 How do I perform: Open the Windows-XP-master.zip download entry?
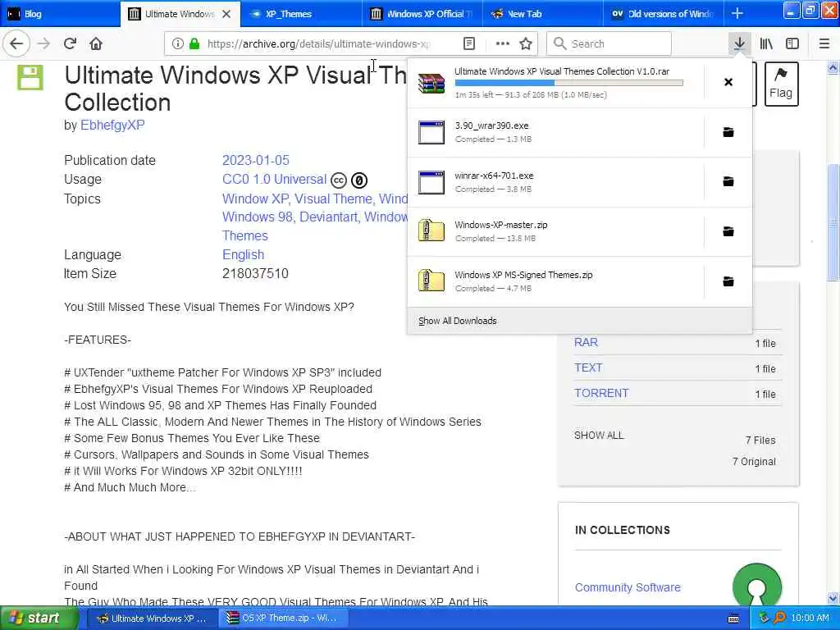click(x=555, y=231)
